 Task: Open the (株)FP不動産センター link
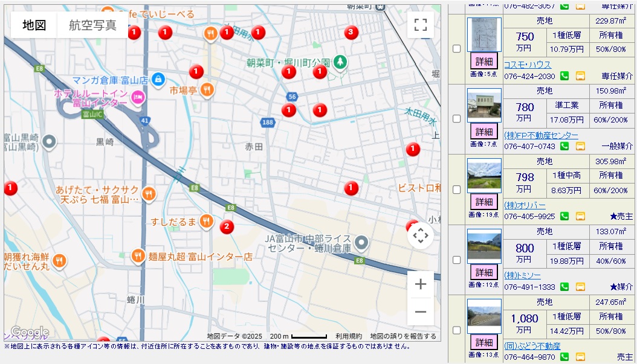coord(541,135)
